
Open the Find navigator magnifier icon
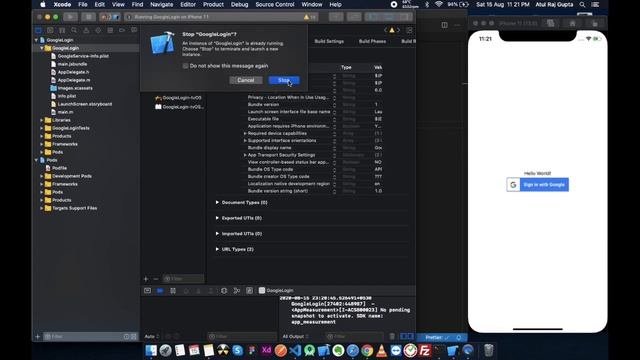[74, 30]
